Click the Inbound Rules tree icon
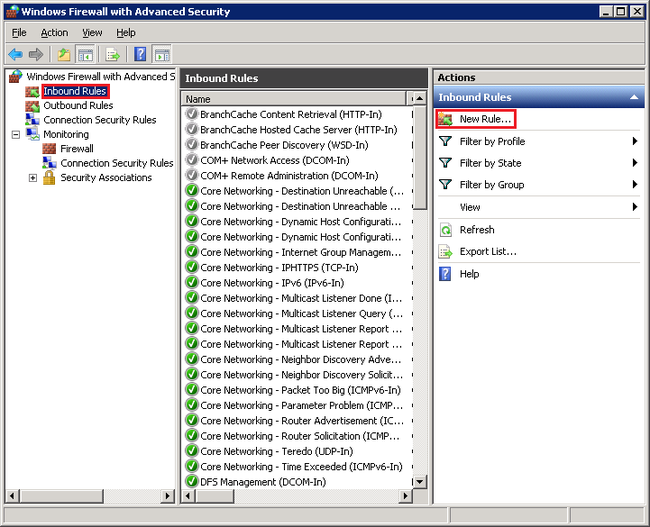 tap(32, 91)
